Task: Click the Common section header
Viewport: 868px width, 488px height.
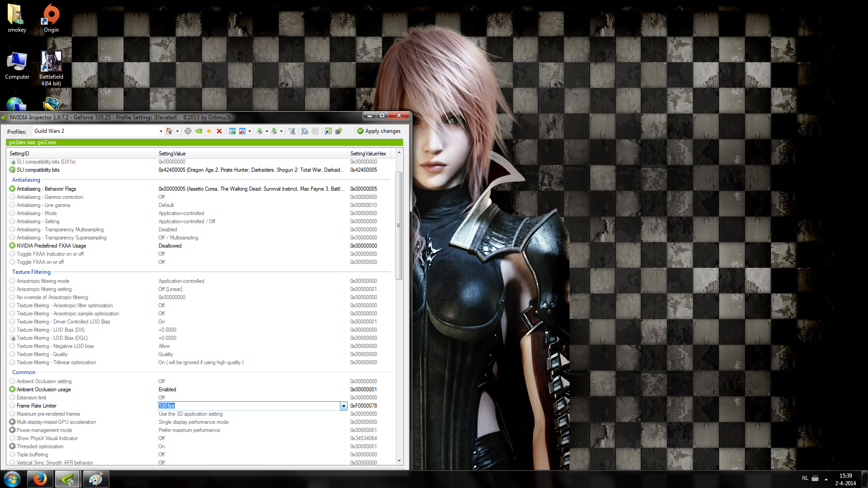Action: click(24, 372)
